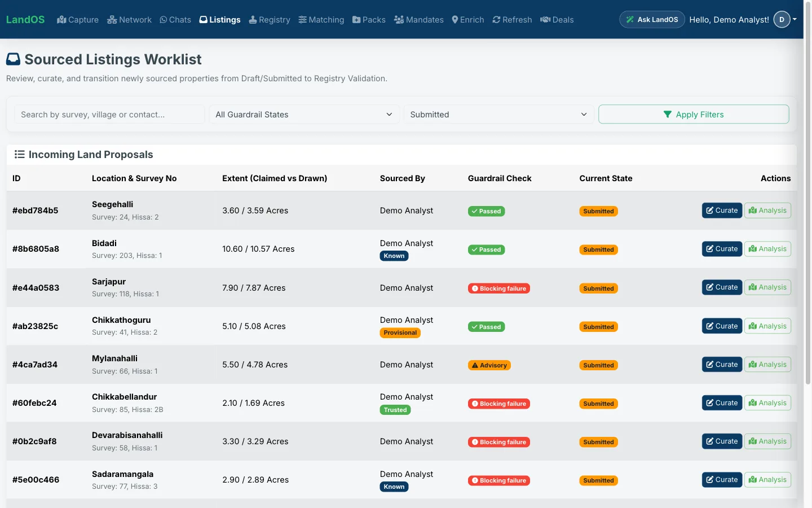This screenshot has height=508, width=812.
Task: Click the Known tag under Bidadi's sourcer
Action: click(394, 256)
